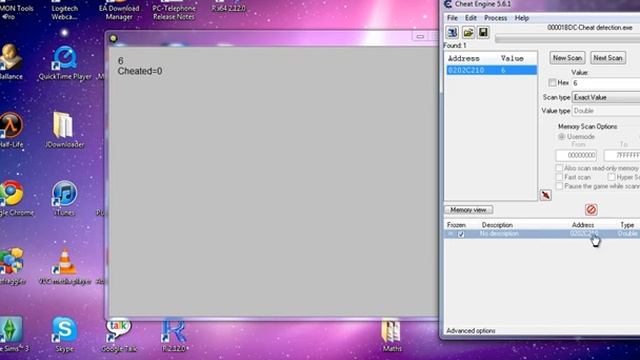Viewport: 640px width, 360px height.
Task: Click the No description cell
Action: click(x=499, y=234)
